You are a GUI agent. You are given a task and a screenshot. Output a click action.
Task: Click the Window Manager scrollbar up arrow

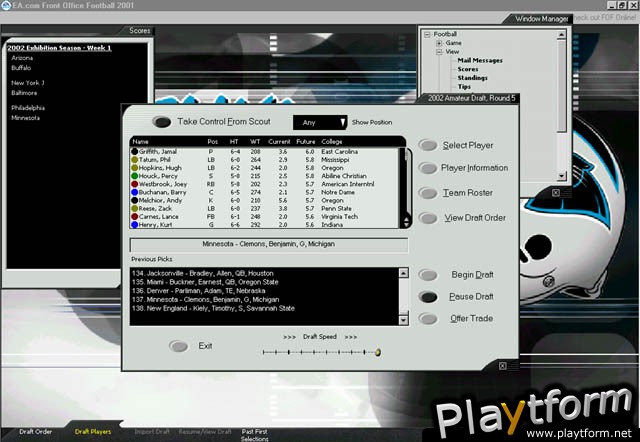pos(562,35)
